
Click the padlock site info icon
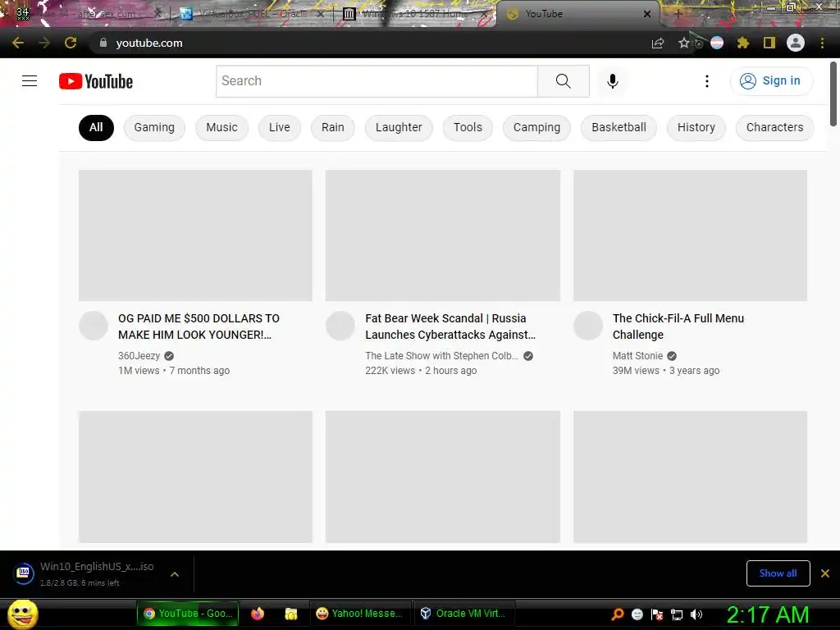click(103, 43)
